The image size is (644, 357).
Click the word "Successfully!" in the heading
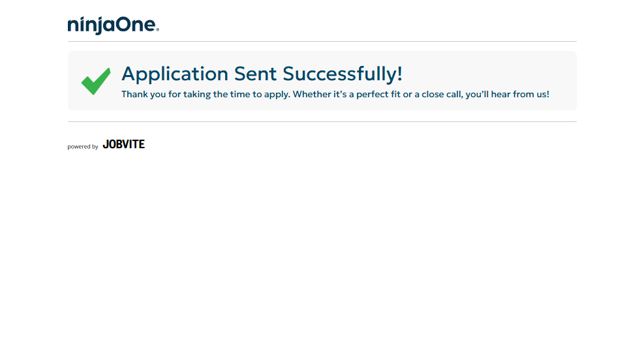point(343,74)
